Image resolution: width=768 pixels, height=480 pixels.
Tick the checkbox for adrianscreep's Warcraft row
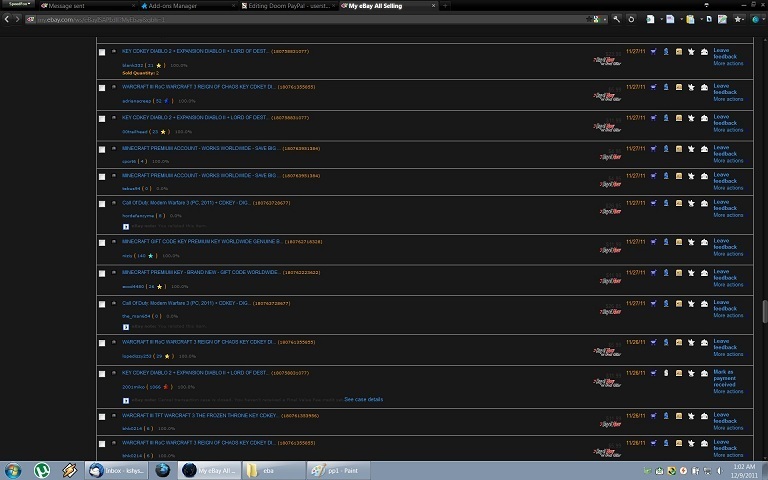(102, 88)
